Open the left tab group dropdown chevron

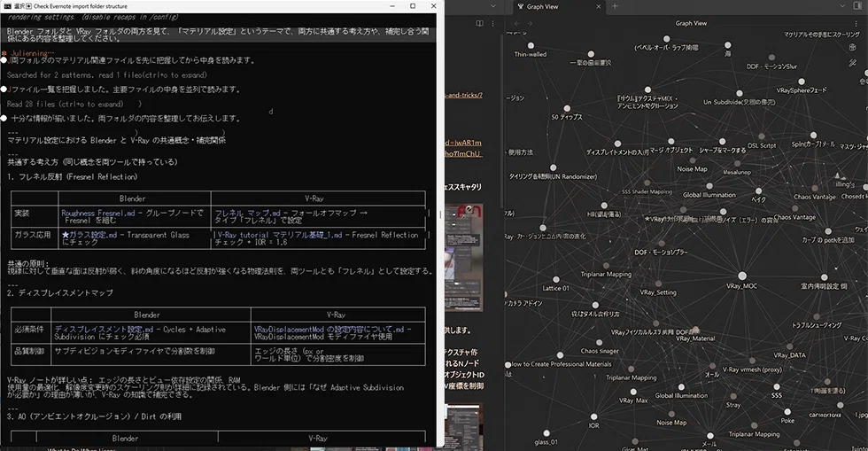[x=492, y=6]
